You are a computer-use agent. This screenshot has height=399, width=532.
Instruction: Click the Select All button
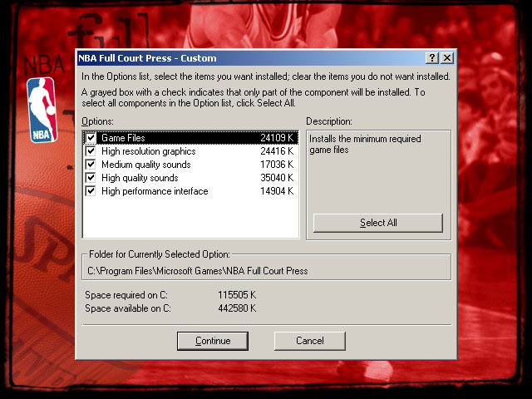pyautogui.click(x=378, y=223)
